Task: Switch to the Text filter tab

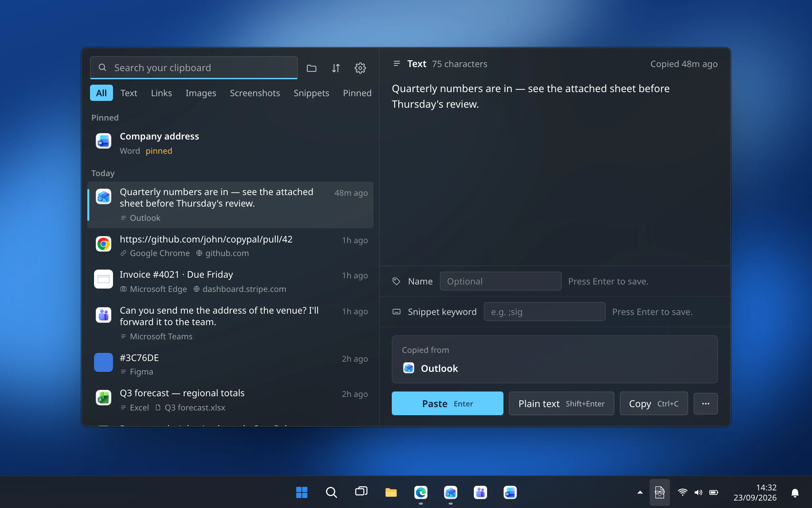Action: [129, 93]
